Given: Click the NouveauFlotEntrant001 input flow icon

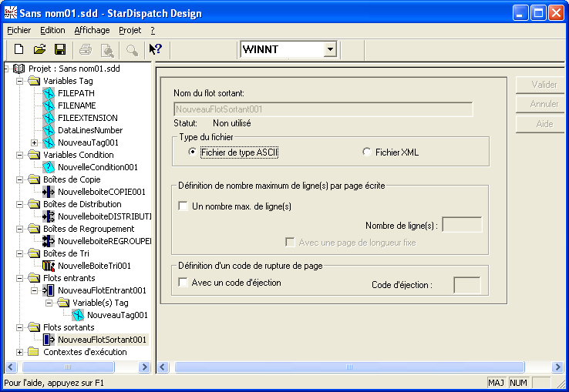Looking at the screenshot, I should [x=49, y=290].
